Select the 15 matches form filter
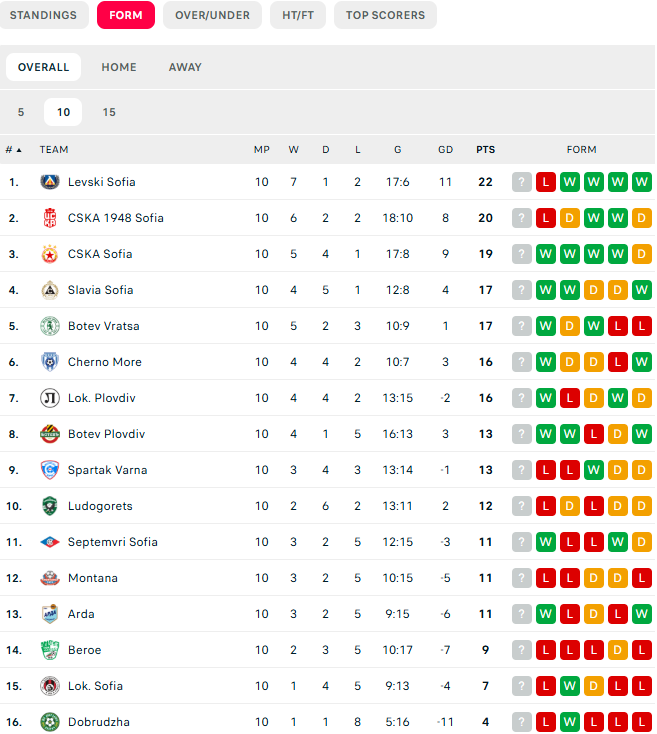Screen dimensions: 657x734 tap(109, 112)
